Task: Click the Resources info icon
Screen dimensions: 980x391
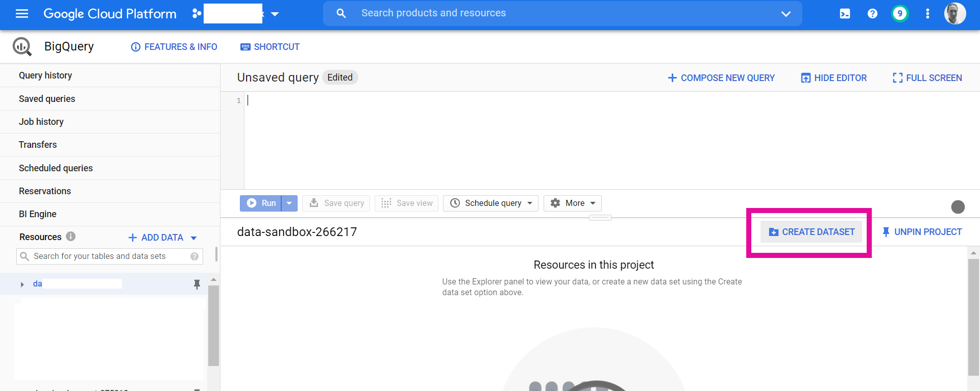Action: click(x=71, y=237)
